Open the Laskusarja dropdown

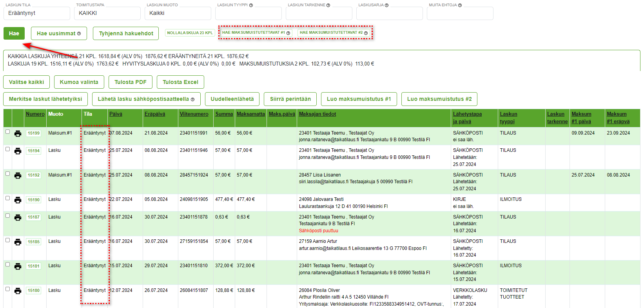[x=390, y=13]
